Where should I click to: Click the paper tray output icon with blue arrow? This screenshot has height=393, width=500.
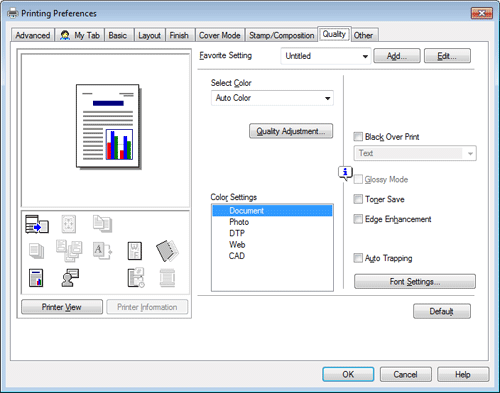[x=37, y=224]
